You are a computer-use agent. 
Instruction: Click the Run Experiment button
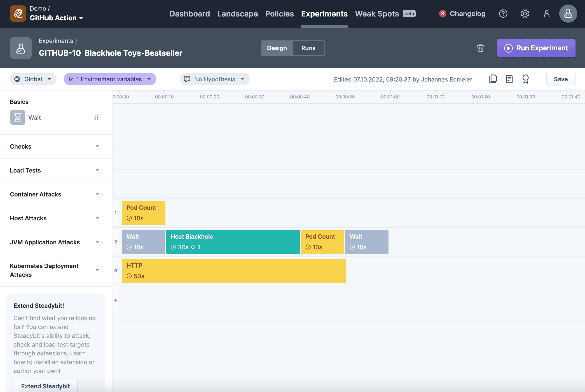(x=536, y=48)
